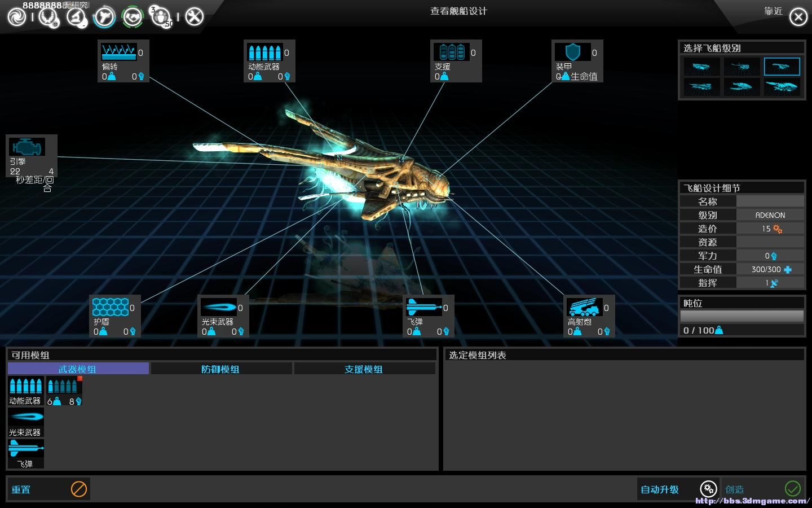Choose 光束武器 category in available modules
This screenshot has height=508, width=812.
click(x=25, y=422)
